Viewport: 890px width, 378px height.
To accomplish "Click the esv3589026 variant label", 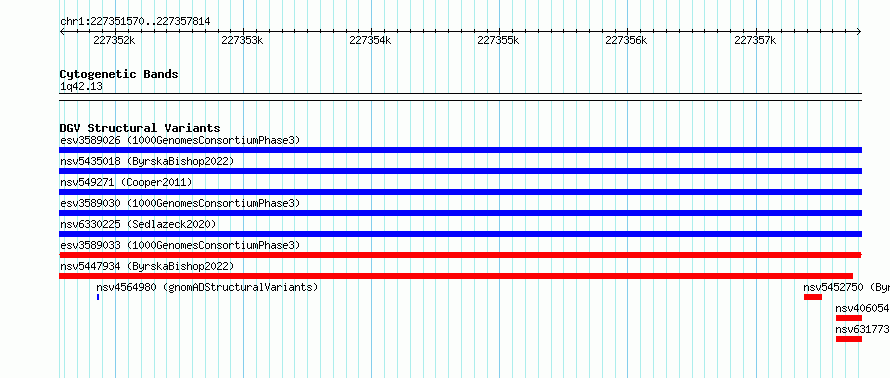I will pos(180,140).
